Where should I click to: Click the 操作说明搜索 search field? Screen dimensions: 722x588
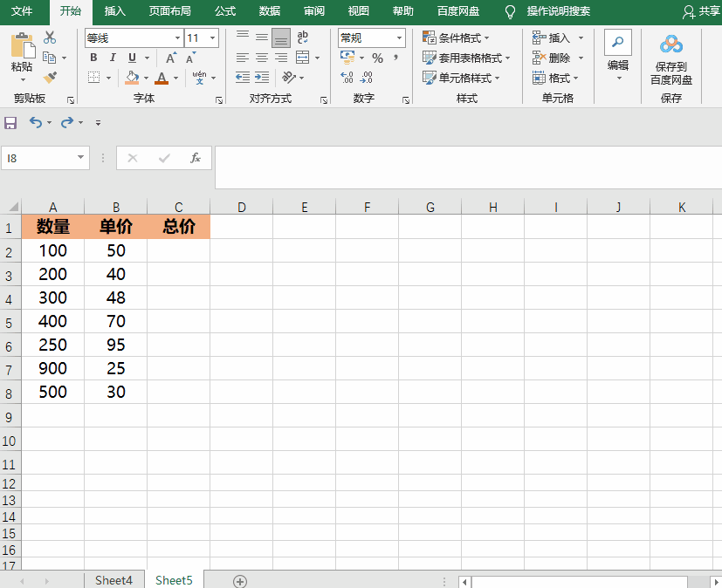(x=558, y=11)
